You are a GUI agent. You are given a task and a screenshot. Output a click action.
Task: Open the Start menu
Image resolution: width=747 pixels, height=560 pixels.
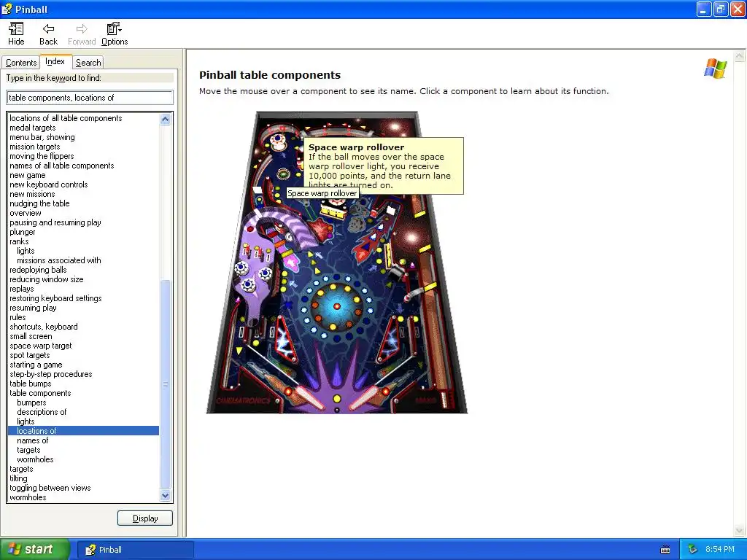click(x=34, y=550)
